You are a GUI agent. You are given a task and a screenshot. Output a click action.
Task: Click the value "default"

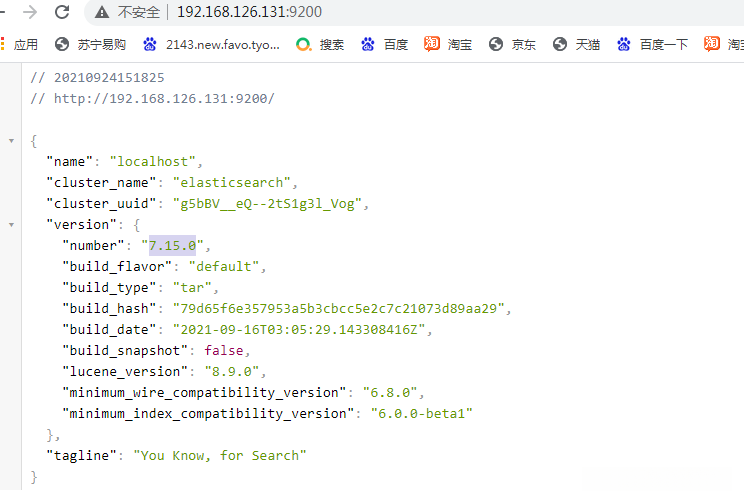(x=224, y=267)
